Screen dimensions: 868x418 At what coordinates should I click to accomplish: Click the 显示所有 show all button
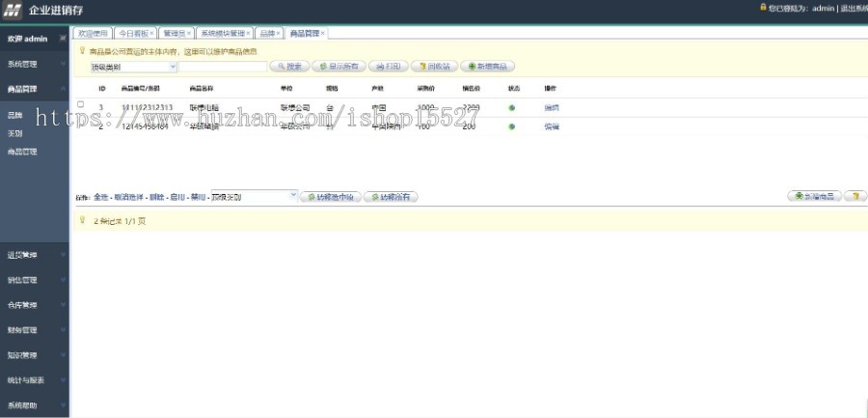pyautogui.click(x=339, y=67)
